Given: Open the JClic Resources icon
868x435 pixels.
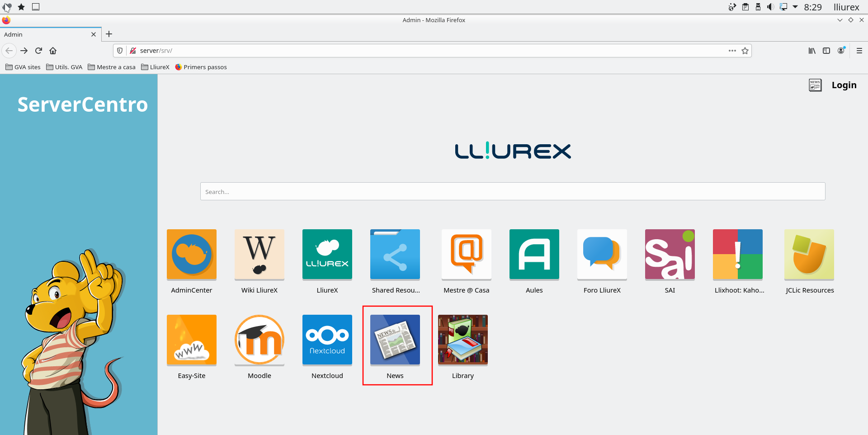Looking at the screenshot, I should [x=809, y=254].
